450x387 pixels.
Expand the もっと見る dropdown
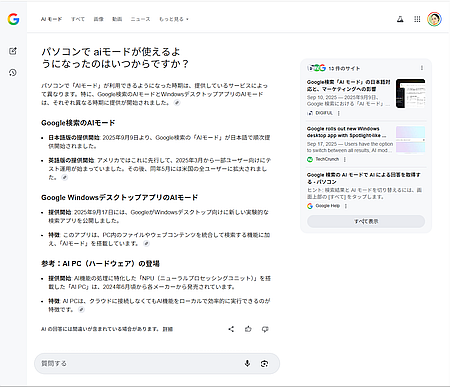tap(174, 19)
